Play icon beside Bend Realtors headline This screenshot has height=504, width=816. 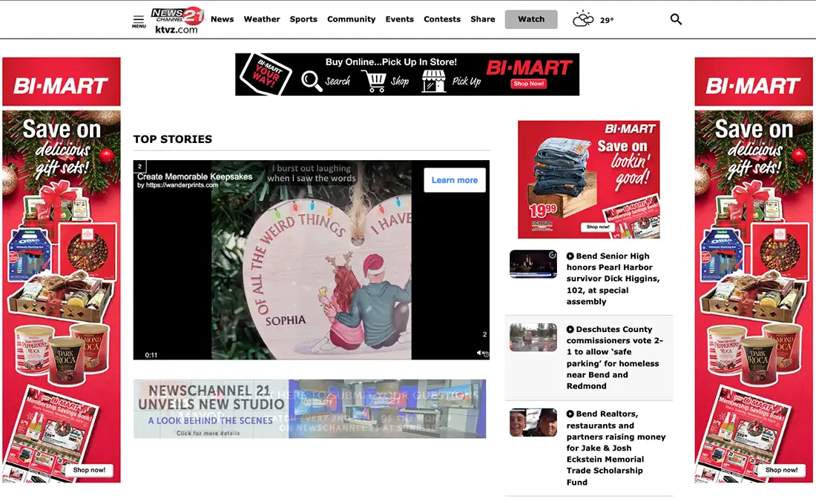coord(570,414)
